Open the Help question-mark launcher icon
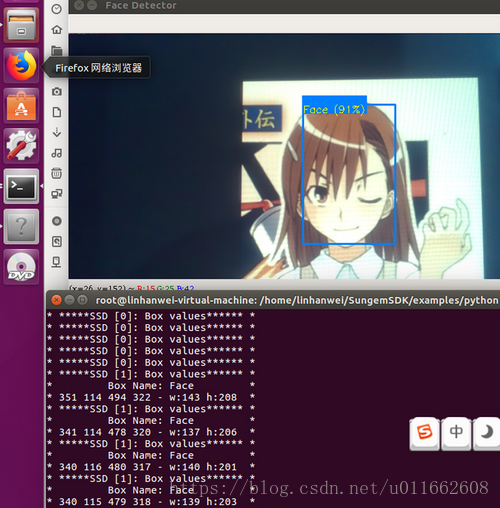The height and width of the screenshot is (508, 500). pyautogui.click(x=21, y=226)
